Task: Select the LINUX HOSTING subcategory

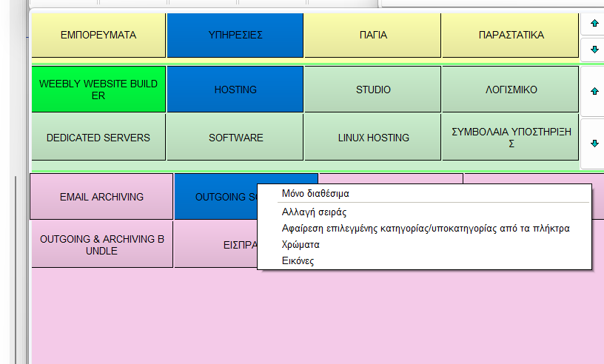Action: 373,138
